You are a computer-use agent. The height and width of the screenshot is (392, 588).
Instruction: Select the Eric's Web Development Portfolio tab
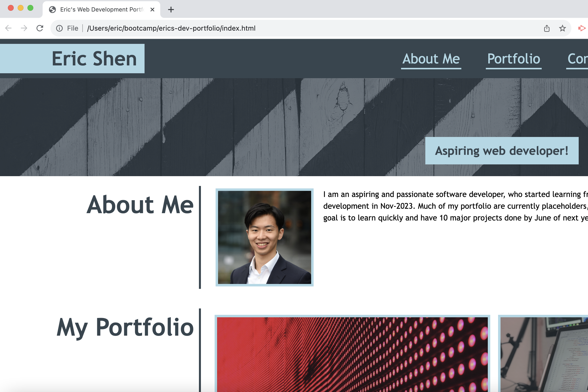[x=100, y=10]
